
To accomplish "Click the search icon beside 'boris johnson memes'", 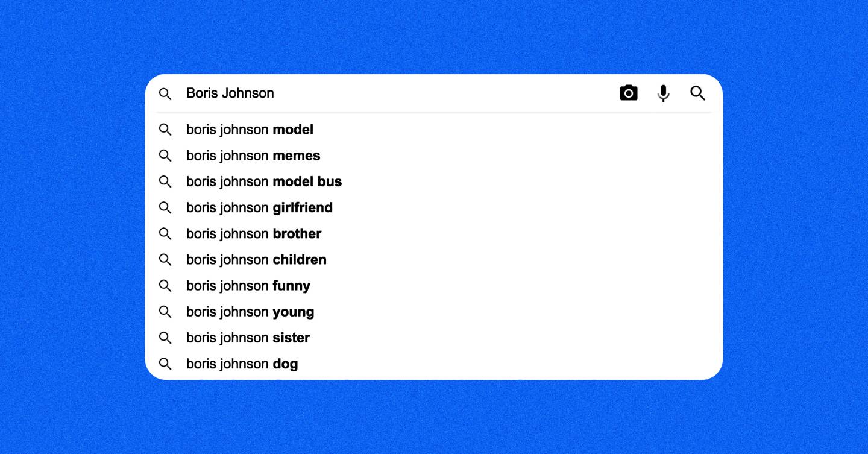I will (x=165, y=156).
